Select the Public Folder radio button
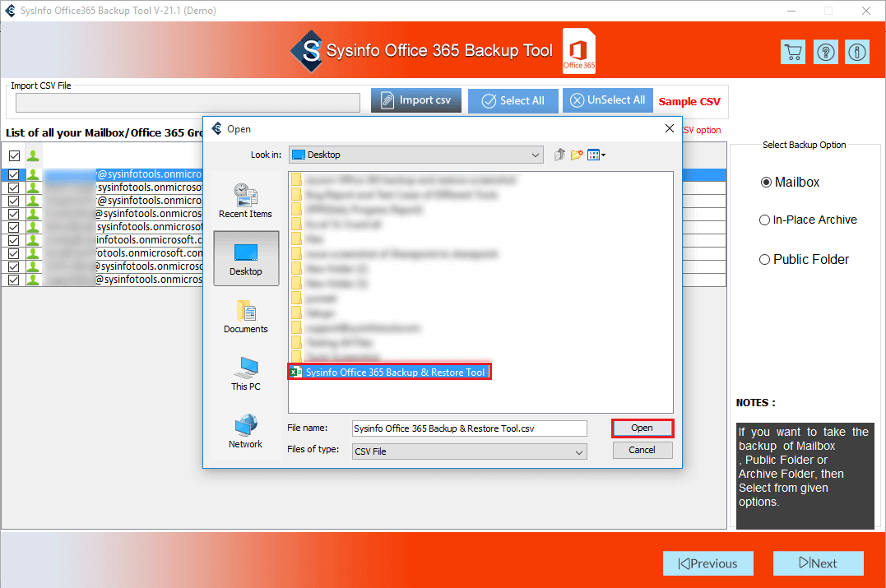 coord(764,260)
